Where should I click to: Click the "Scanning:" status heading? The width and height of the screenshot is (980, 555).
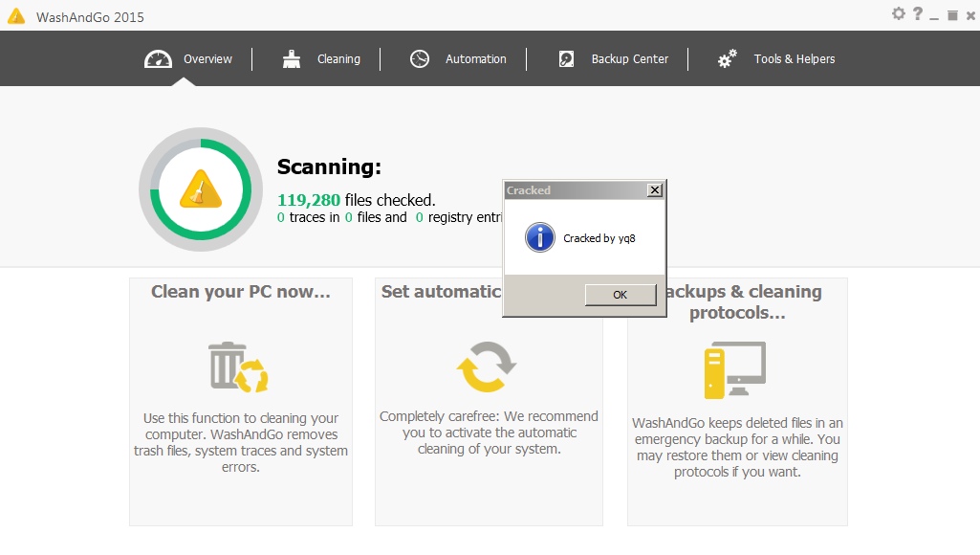click(329, 167)
